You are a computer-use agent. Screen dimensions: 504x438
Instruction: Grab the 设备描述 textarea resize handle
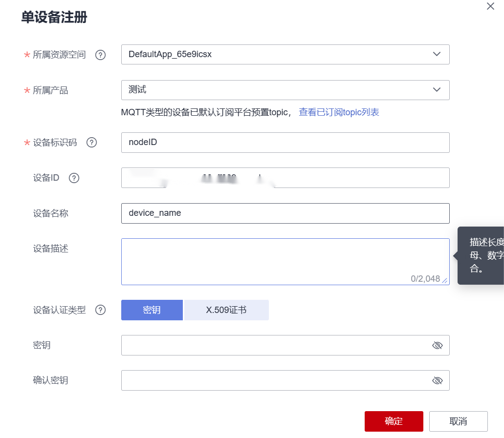[444, 280]
